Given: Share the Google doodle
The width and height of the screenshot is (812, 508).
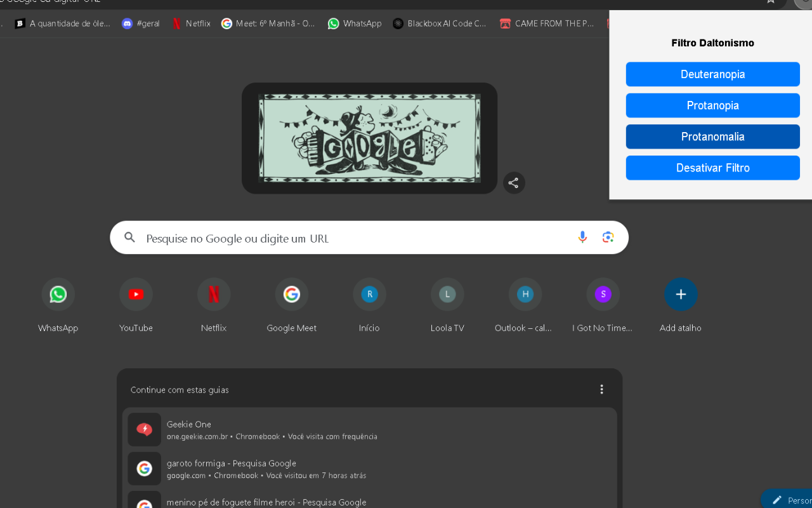Looking at the screenshot, I should point(514,183).
